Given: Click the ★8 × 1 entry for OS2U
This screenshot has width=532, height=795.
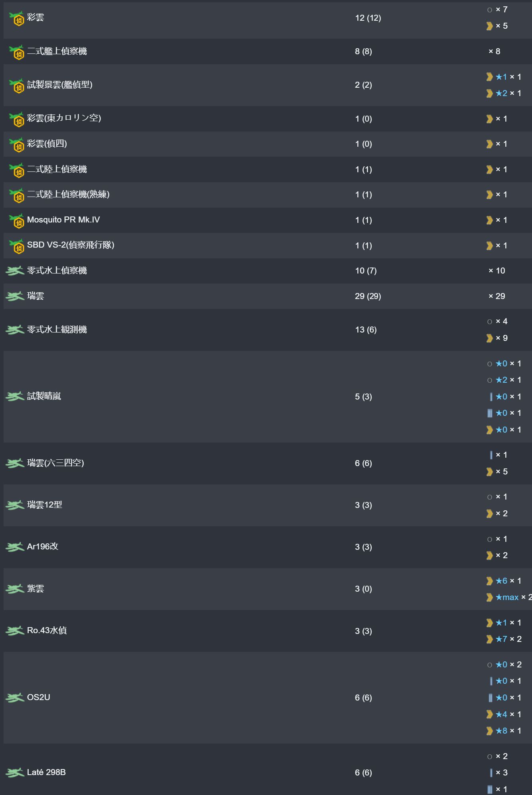Looking at the screenshot, I should click(x=504, y=730).
